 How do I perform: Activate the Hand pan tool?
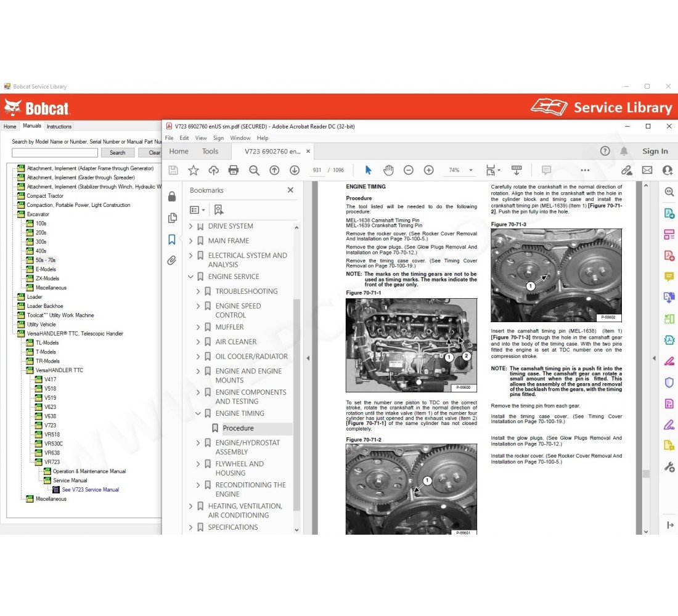388,170
